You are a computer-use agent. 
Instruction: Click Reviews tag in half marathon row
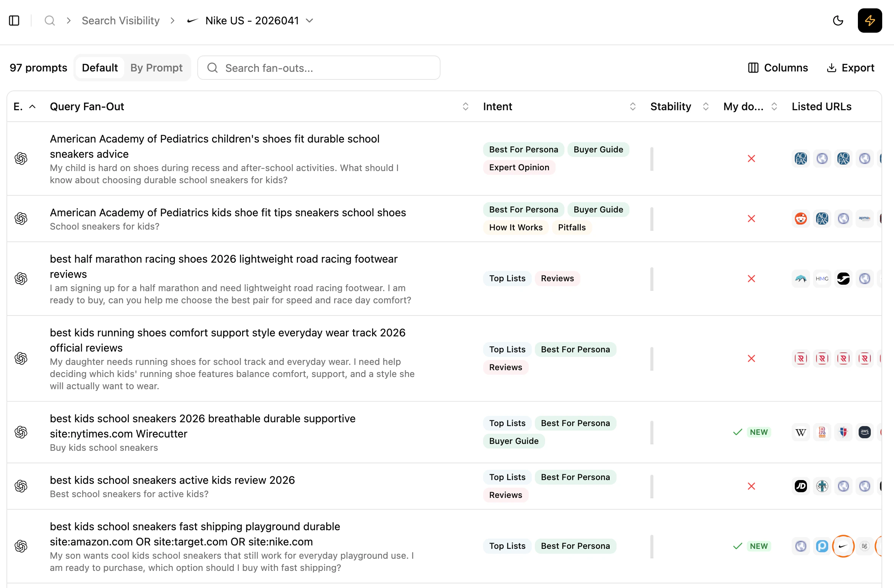pos(557,278)
